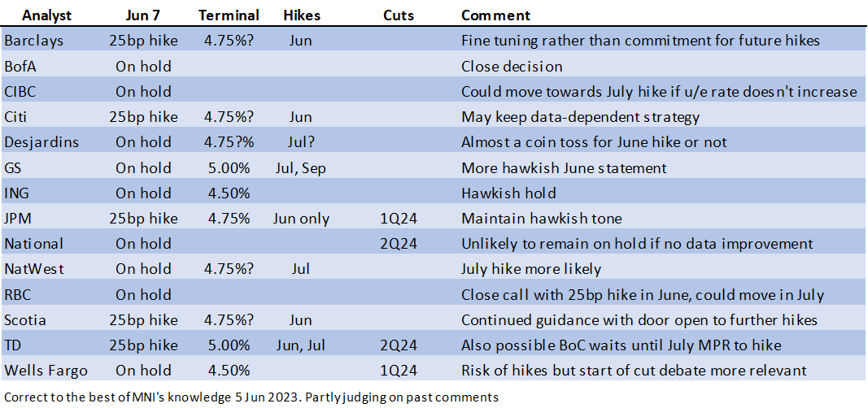This screenshot has height=408, width=868.
Task: Click the MNI footnote text below table
Action: pyautogui.click(x=251, y=397)
